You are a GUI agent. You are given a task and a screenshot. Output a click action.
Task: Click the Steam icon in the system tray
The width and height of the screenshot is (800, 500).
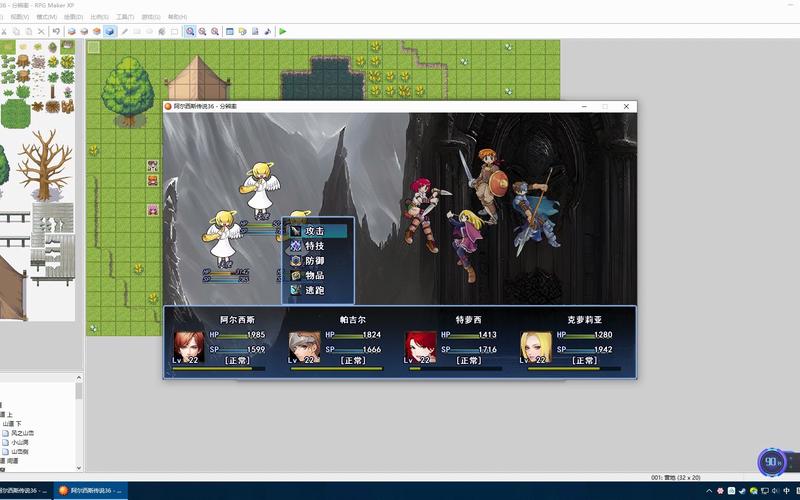742,491
